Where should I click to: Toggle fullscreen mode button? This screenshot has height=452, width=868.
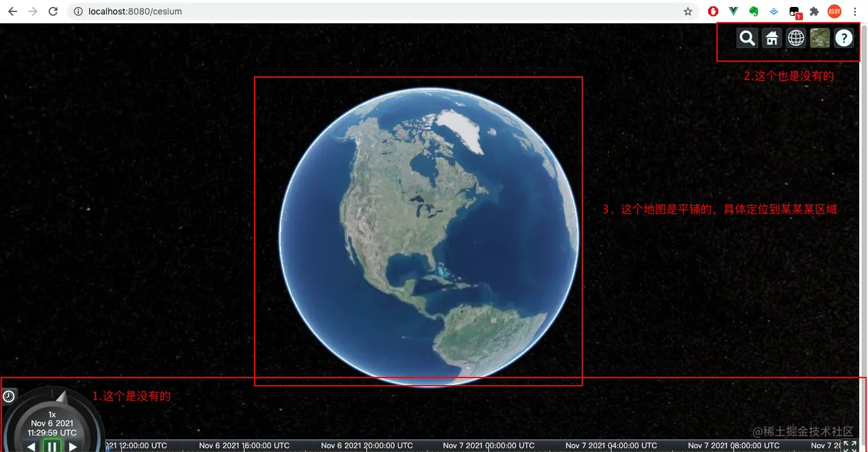click(850, 446)
